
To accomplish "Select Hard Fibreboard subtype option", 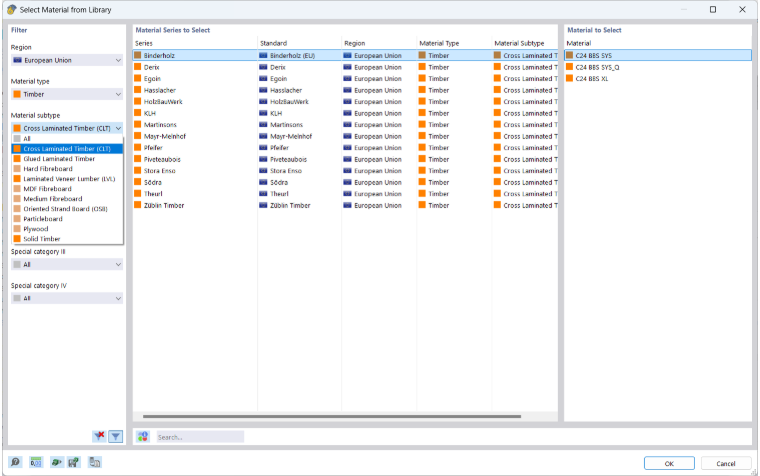I will (x=67, y=169).
